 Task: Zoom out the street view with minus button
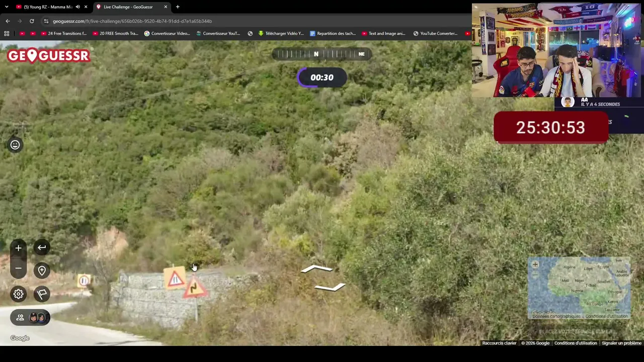pyautogui.click(x=18, y=268)
